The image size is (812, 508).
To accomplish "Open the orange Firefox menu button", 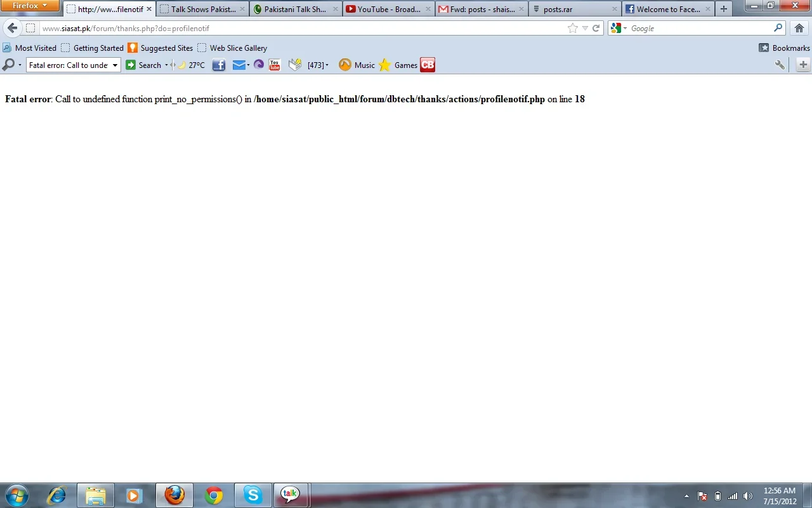I will 30,6.
